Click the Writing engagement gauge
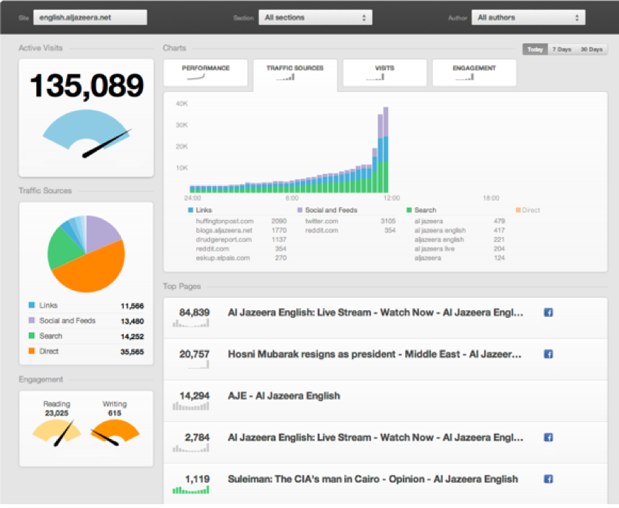The width and height of the screenshot is (619, 508). click(x=115, y=432)
